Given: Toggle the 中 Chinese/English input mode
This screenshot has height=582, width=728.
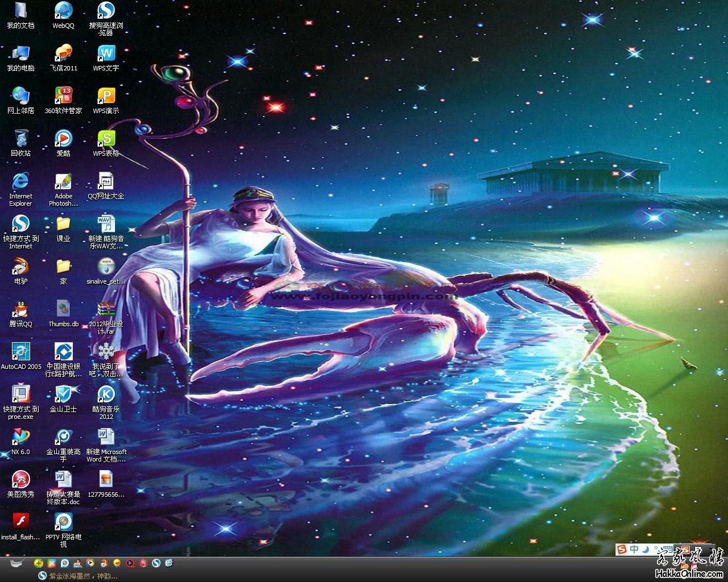Looking at the screenshot, I should tap(634, 549).
